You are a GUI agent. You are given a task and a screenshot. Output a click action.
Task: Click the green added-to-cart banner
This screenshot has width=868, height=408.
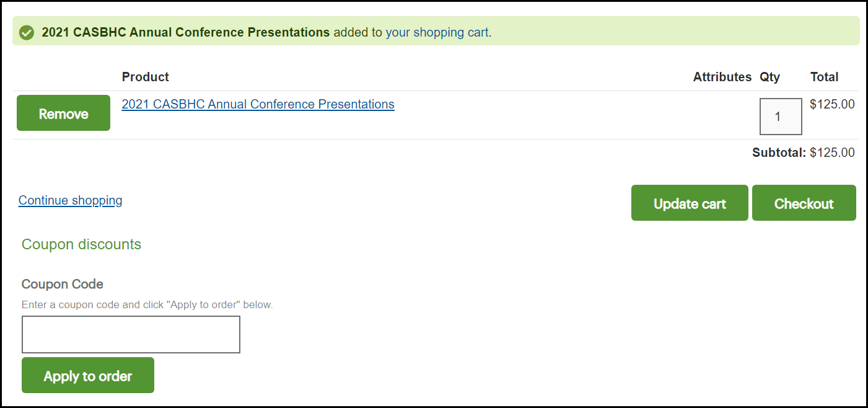pos(434,31)
